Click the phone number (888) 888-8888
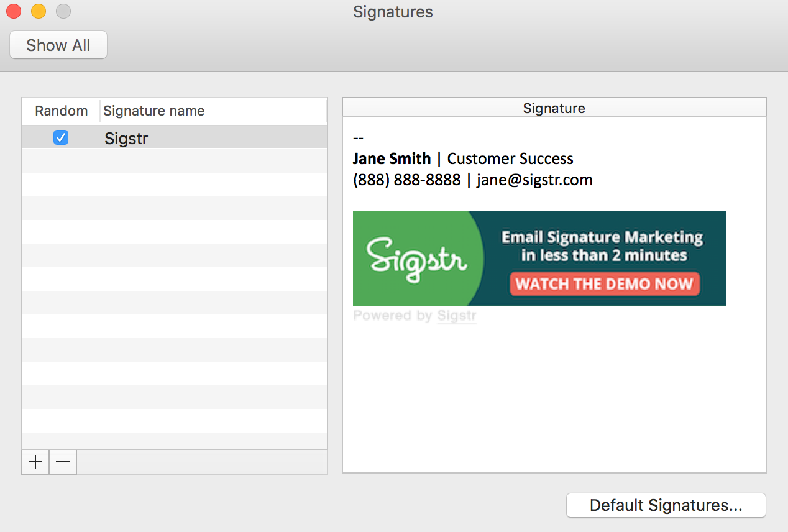 [406, 180]
